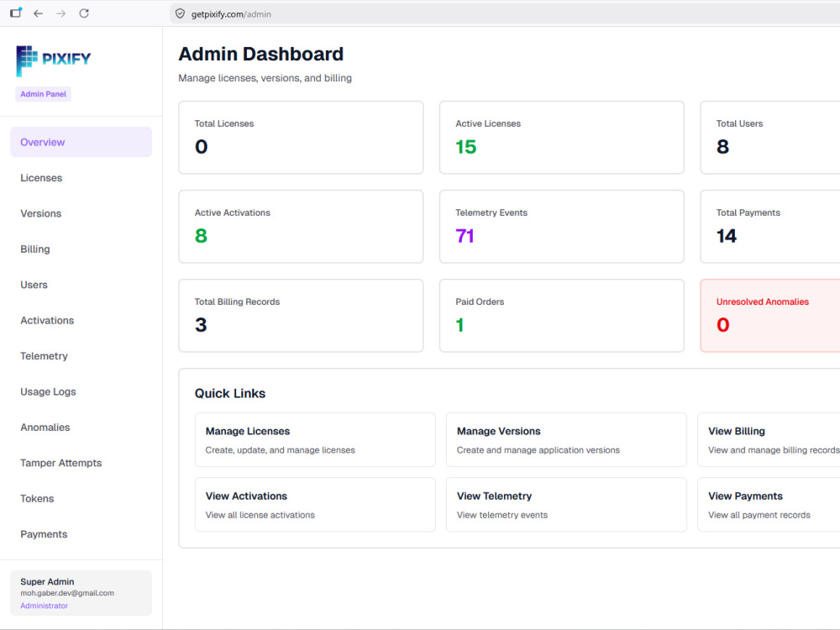
Task: Open Users in the sidebar
Action: tap(81, 285)
